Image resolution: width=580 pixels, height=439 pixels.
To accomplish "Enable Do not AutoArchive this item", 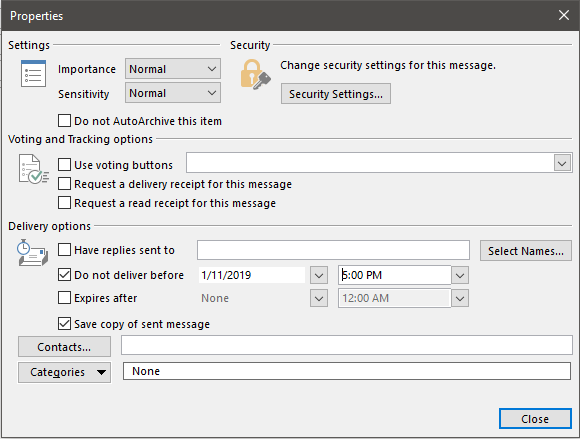I will pos(64,121).
